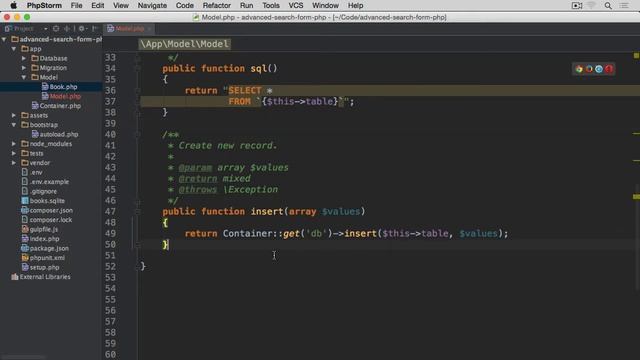The width and height of the screenshot is (640, 360).
Task: Fold the sql() function at line 34
Action: tap(138, 68)
